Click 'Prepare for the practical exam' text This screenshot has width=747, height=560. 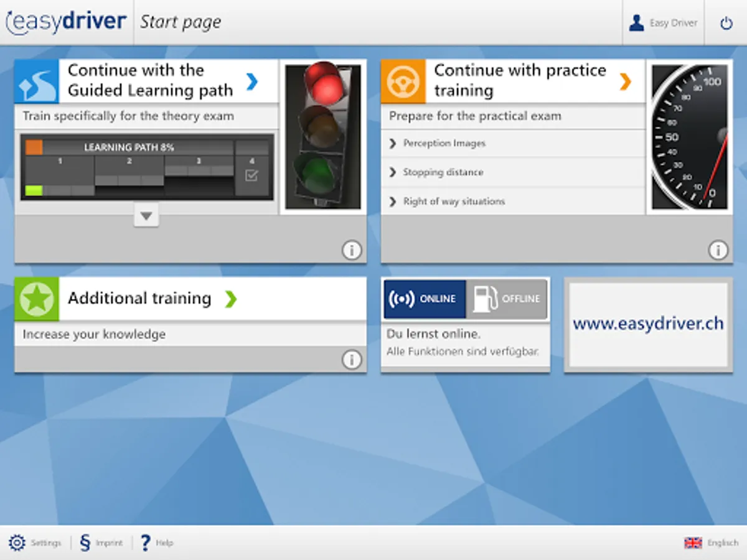475,116
